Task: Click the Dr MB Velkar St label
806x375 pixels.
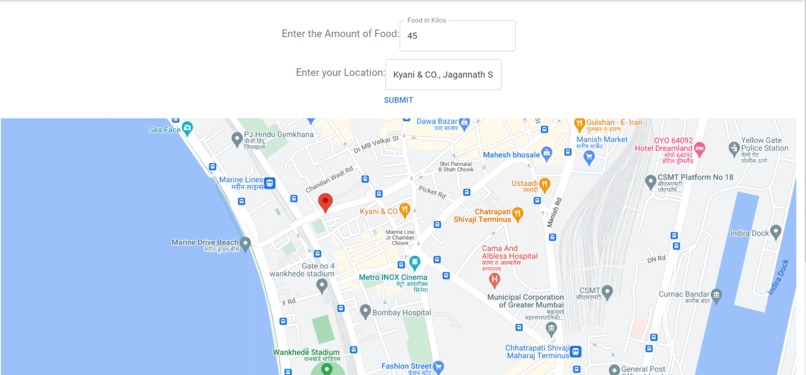Action: coord(376,144)
